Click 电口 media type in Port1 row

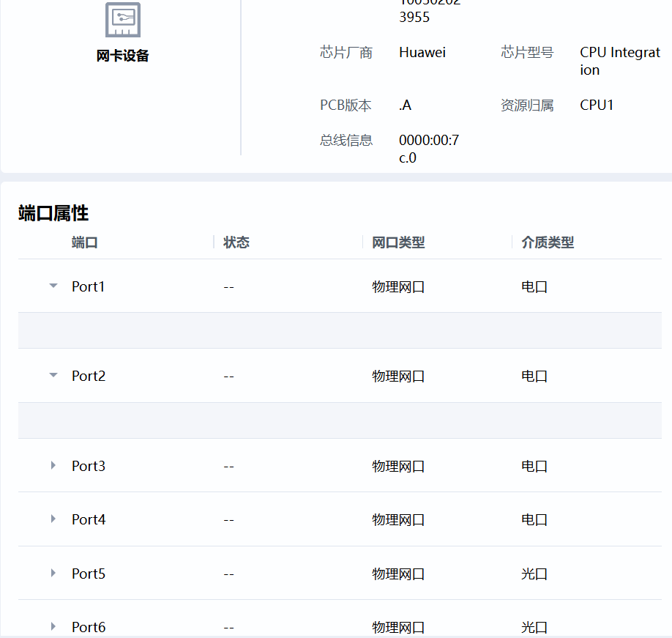[x=534, y=286]
